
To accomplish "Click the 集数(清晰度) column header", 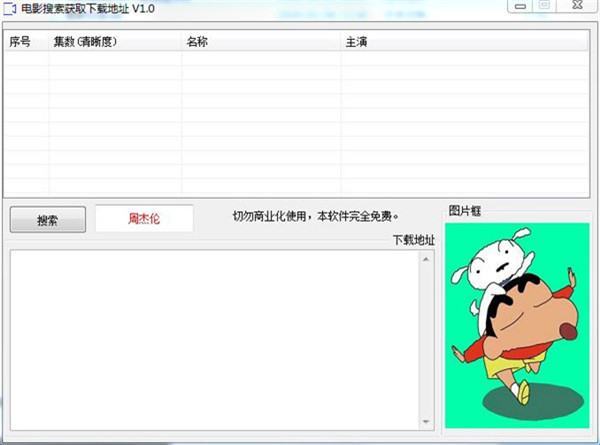I will point(115,41).
